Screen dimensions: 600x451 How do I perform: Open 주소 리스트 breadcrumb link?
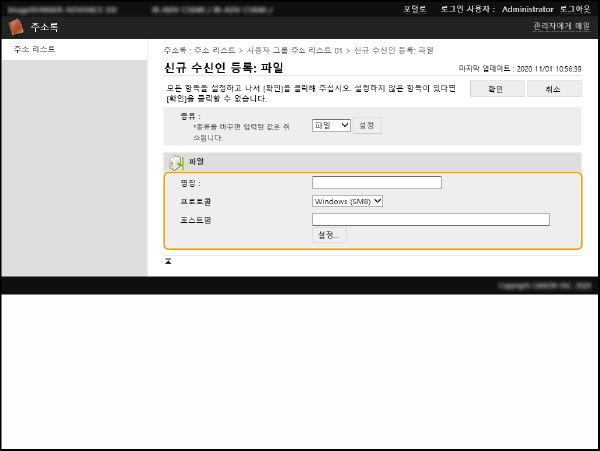(x=216, y=49)
